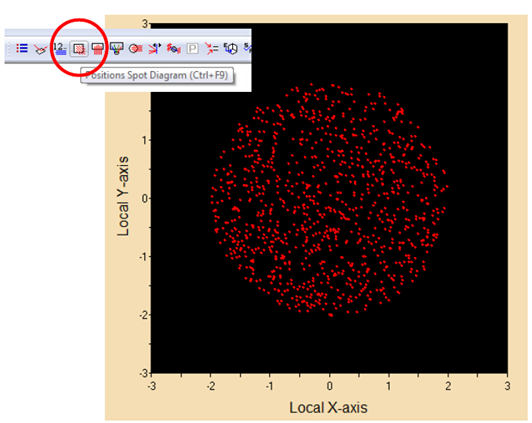Screen dimensions: 532x423
Task: Open the Positions Spot Diagram tool
Action: coord(79,49)
